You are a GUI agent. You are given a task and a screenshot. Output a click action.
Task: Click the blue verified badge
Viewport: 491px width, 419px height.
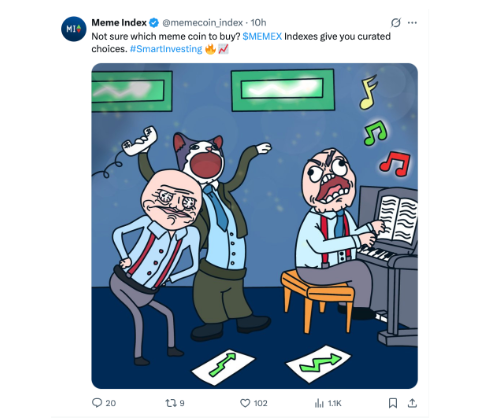154,23
